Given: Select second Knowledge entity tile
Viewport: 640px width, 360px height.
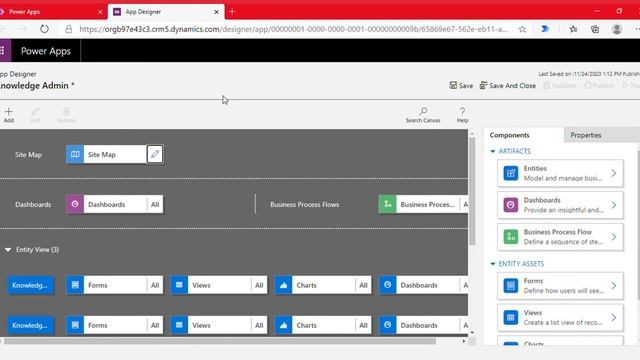Looking at the screenshot, I should pos(30,325).
